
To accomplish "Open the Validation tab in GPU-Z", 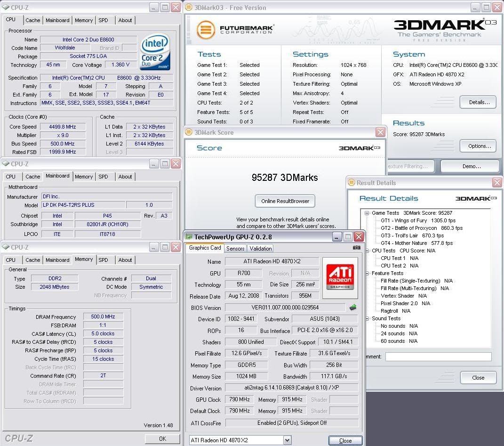I will (261, 249).
